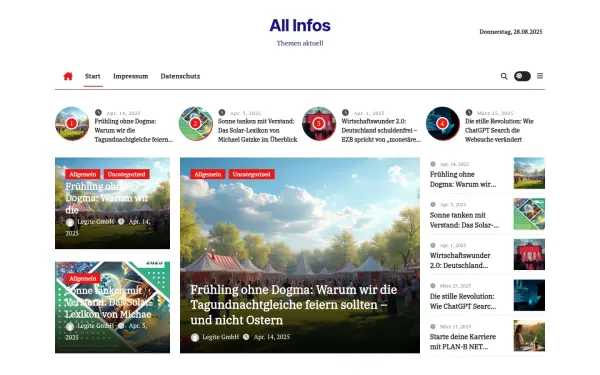Open sidebar item 'Frühling ohne Dogma: Warum wir…'
This screenshot has height=375, width=600.
[x=463, y=179]
